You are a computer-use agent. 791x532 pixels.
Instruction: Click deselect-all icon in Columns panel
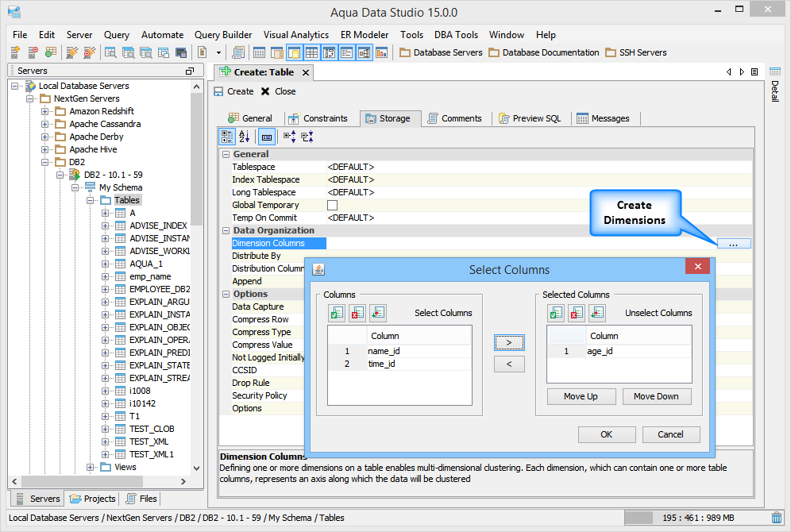(x=357, y=313)
